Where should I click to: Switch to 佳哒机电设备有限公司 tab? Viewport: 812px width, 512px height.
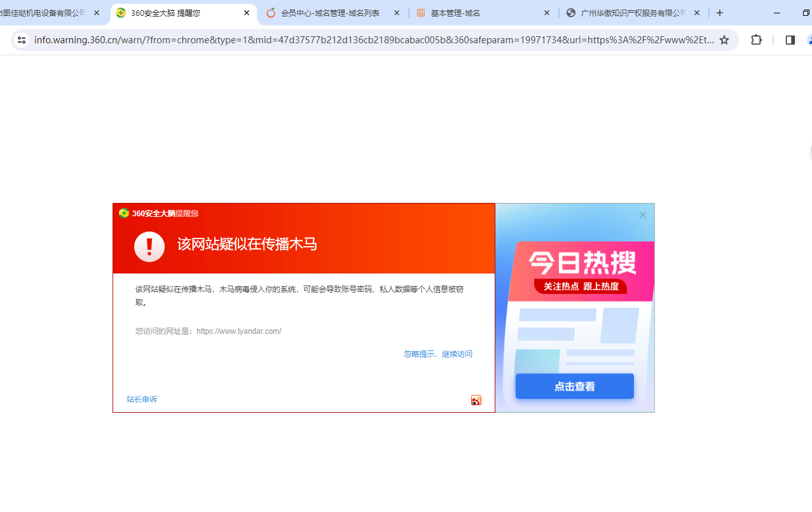52,13
